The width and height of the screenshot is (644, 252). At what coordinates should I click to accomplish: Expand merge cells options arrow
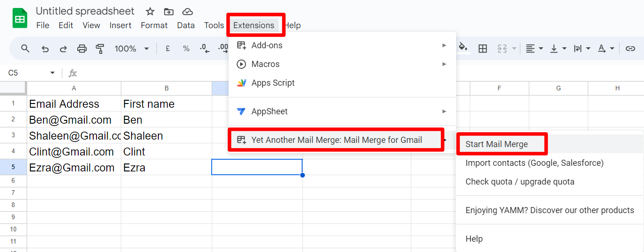tap(514, 48)
